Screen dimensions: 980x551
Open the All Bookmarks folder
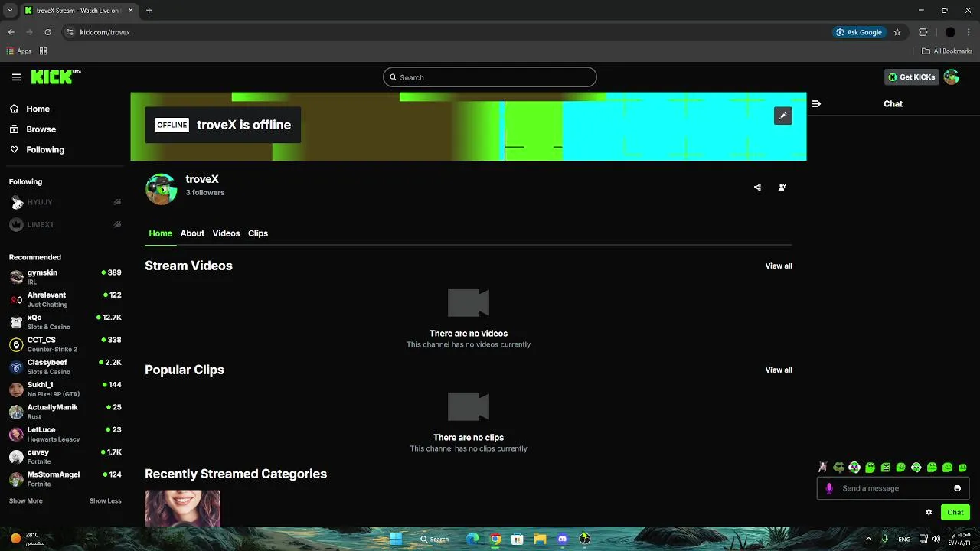(x=947, y=51)
